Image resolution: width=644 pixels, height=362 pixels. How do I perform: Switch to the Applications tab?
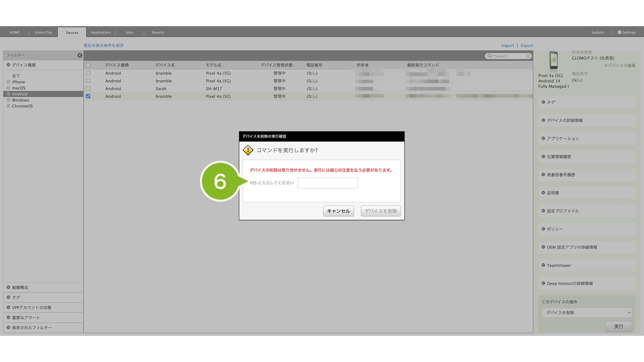[101, 33]
